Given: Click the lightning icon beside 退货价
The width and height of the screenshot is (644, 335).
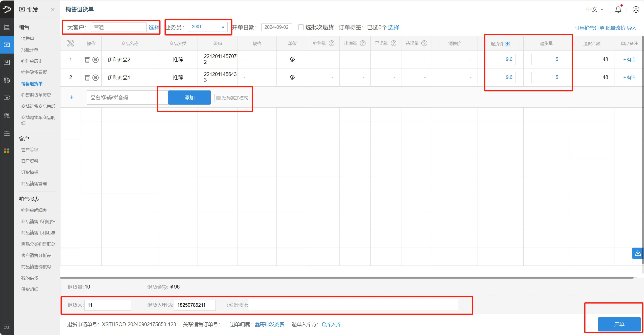Looking at the screenshot, I should (507, 44).
